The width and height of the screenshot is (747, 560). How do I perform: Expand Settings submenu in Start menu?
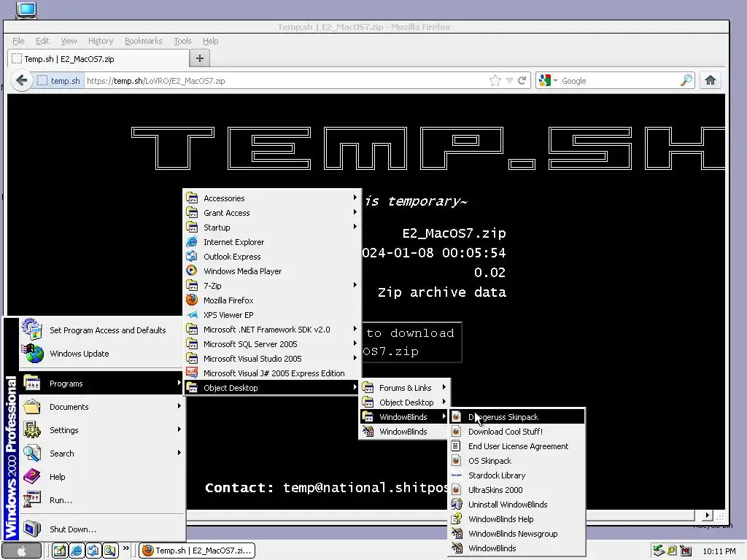101,430
